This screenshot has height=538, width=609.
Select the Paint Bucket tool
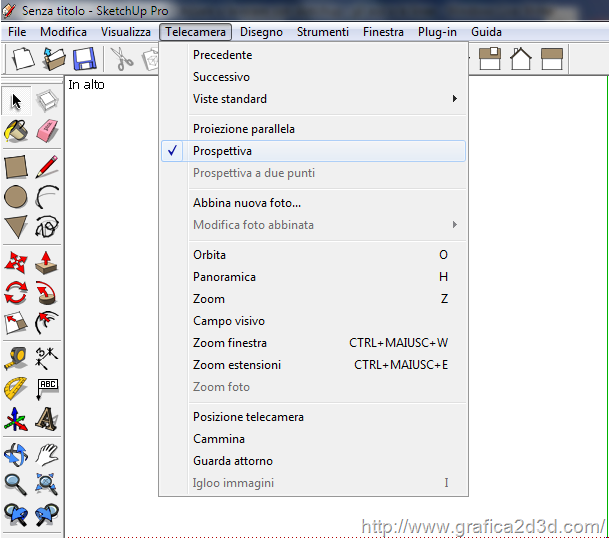(16, 132)
